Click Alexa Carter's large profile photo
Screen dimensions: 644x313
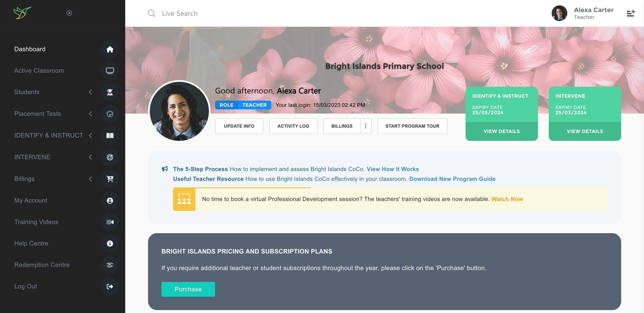[x=179, y=111]
